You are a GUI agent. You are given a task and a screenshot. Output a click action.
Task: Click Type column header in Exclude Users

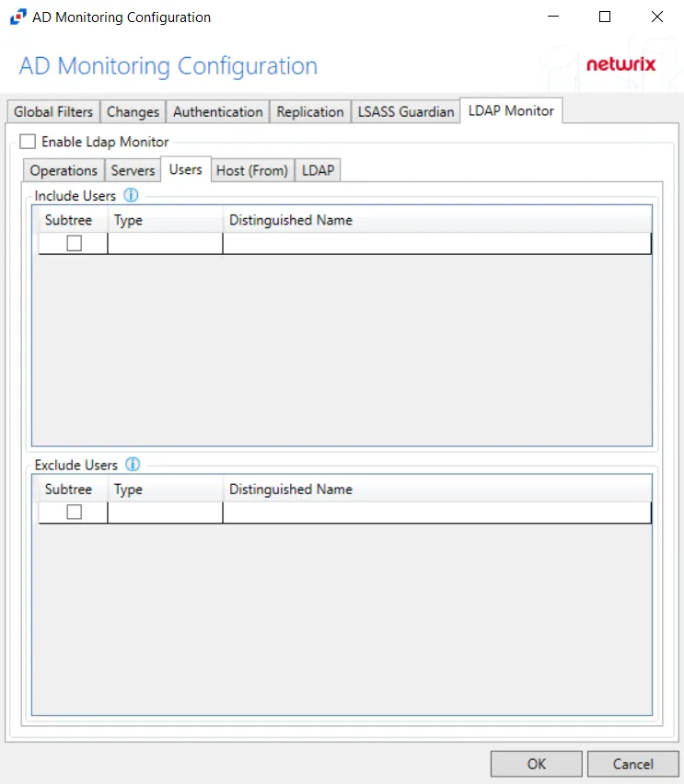[165, 489]
